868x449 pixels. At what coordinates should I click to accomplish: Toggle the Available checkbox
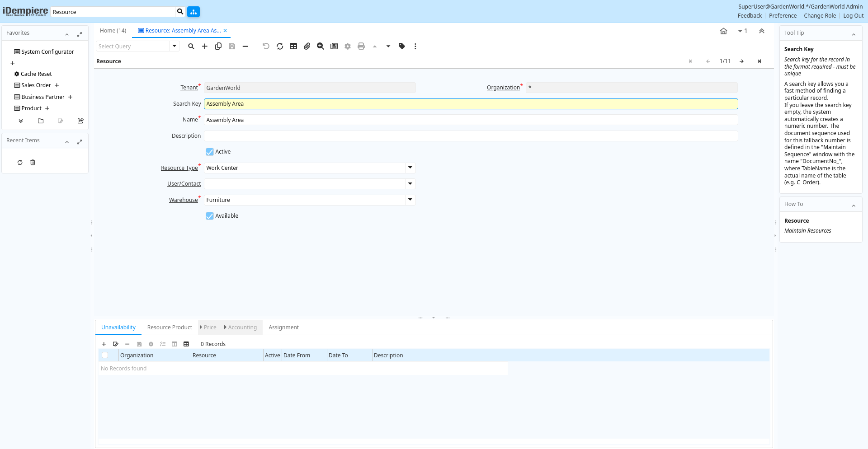(210, 216)
